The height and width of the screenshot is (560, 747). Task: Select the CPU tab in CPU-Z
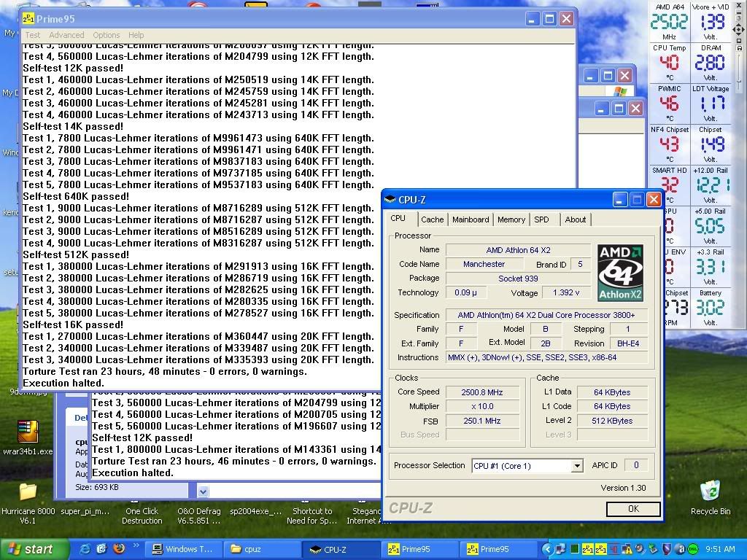pyautogui.click(x=398, y=218)
